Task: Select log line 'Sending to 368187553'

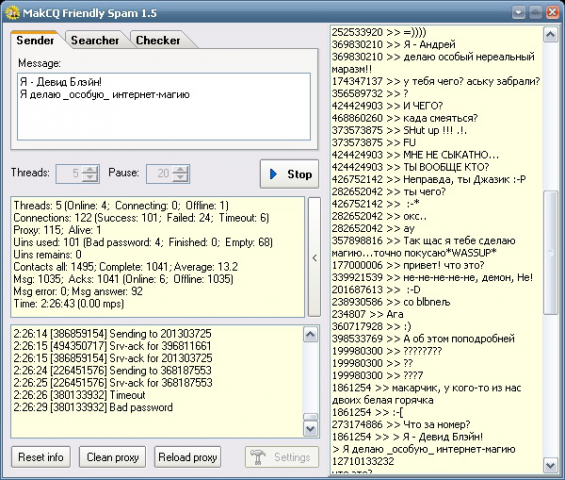Action: [112, 370]
